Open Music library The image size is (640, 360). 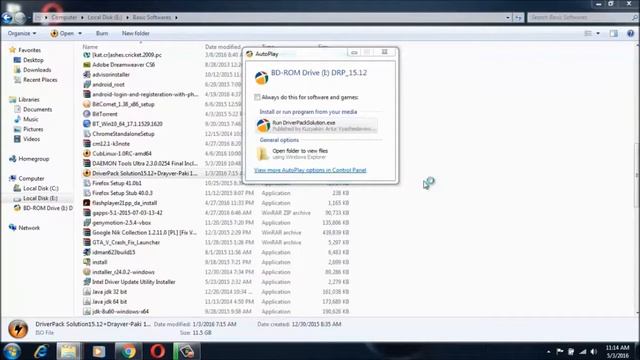click(31, 119)
